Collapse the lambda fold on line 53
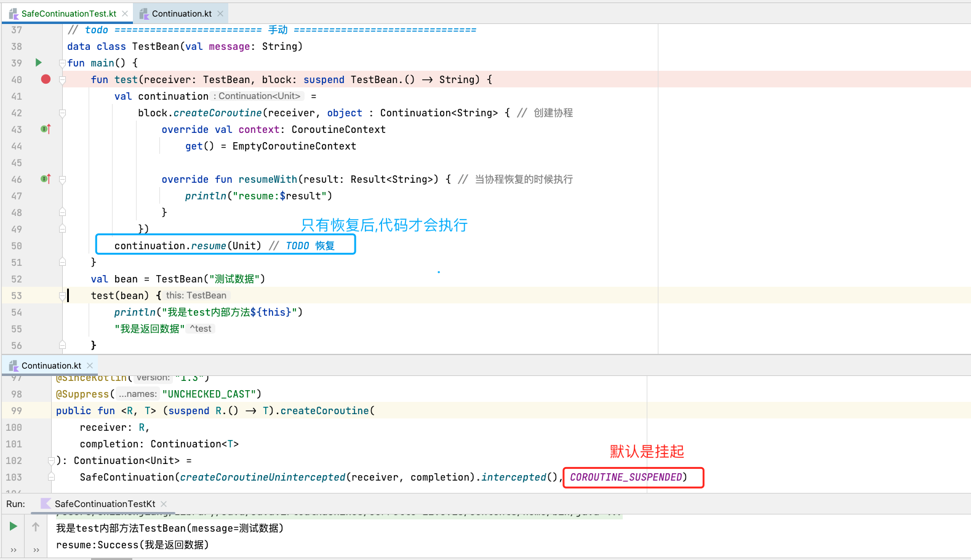Image resolution: width=971 pixels, height=560 pixels. tap(62, 295)
